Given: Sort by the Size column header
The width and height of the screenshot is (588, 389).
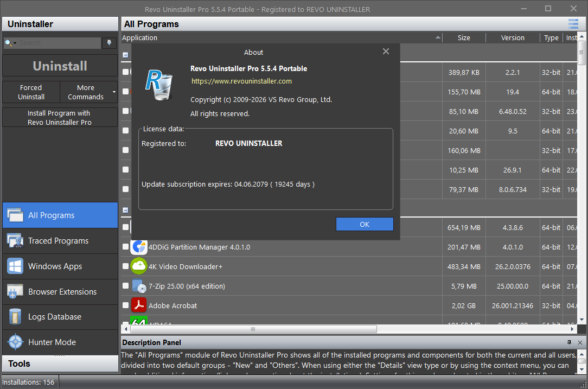Looking at the screenshot, I should [464, 38].
